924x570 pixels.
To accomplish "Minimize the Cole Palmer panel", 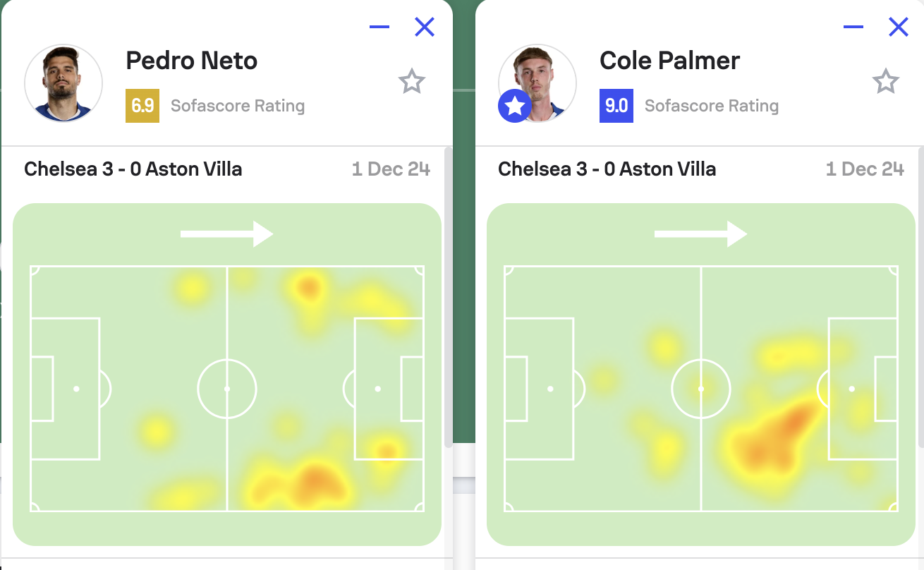I will pos(853,27).
